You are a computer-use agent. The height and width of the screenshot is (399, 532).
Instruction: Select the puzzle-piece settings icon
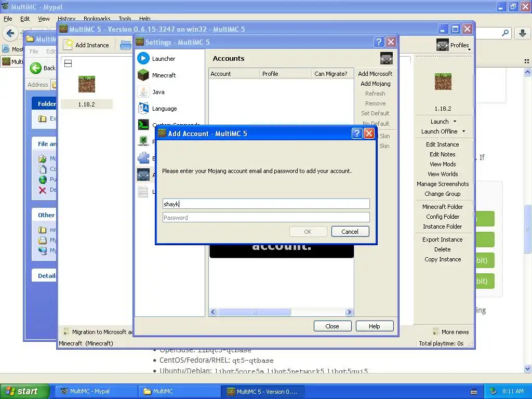pos(143,158)
